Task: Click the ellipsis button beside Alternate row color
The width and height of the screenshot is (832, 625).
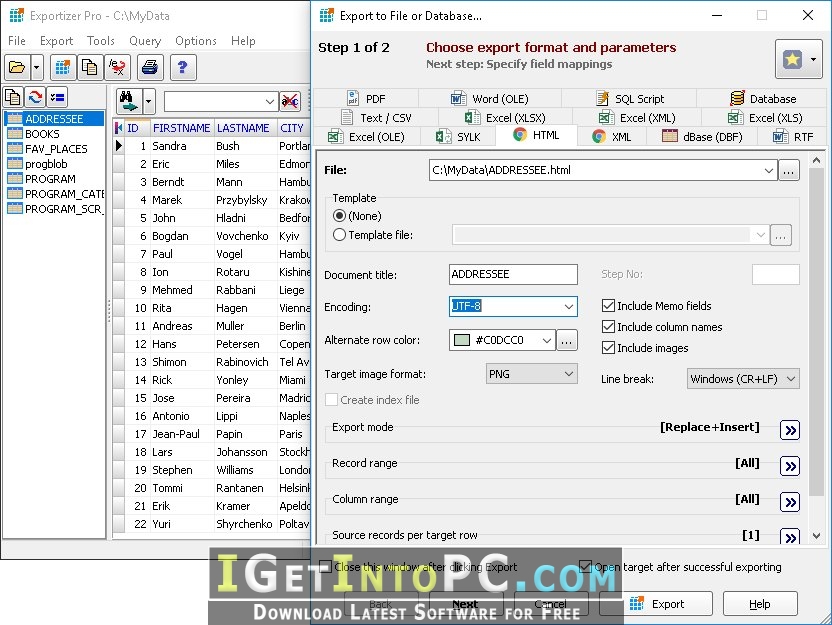Action: coord(567,340)
